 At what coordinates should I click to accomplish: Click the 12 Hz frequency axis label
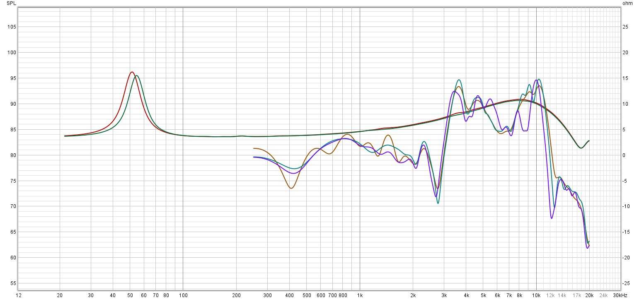tap(18, 295)
